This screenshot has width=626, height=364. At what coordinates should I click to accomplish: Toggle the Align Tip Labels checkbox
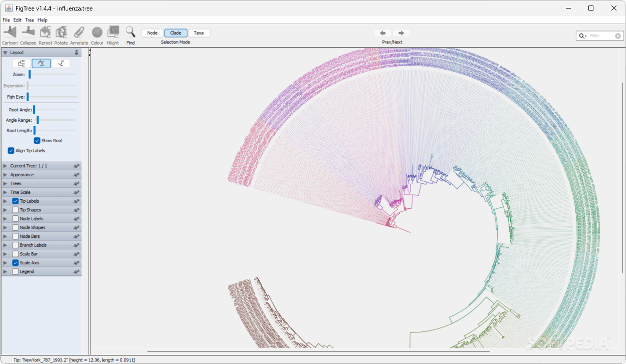point(11,150)
